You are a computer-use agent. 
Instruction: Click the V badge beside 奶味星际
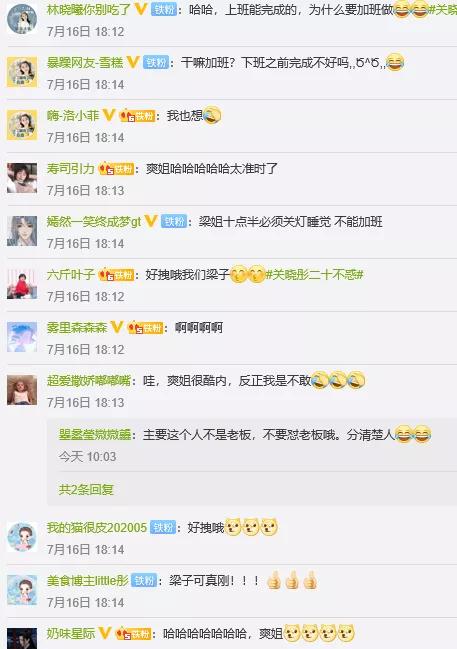coord(105,633)
